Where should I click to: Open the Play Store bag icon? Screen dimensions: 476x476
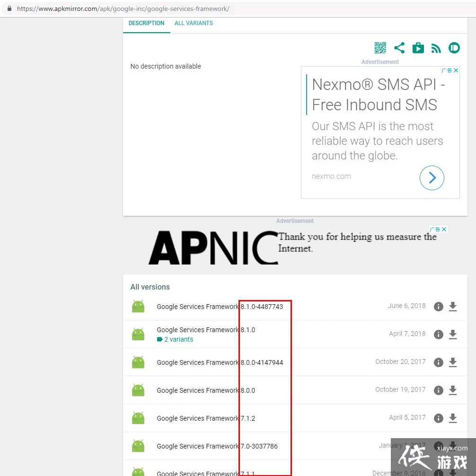click(x=418, y=48)
